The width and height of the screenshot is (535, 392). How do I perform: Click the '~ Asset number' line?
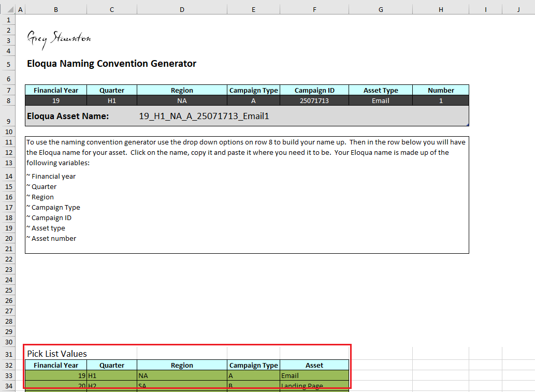pos(51,239)
